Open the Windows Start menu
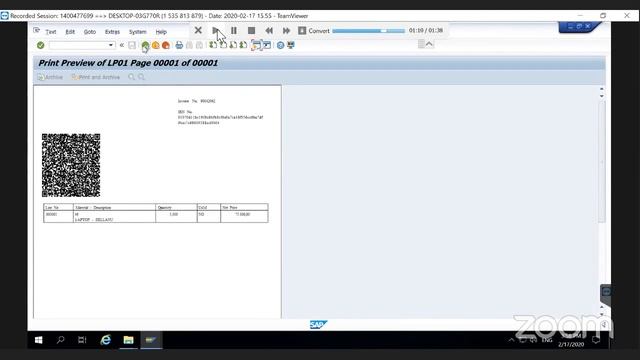Viewport: 640px width, 360px height. (38, 340)
